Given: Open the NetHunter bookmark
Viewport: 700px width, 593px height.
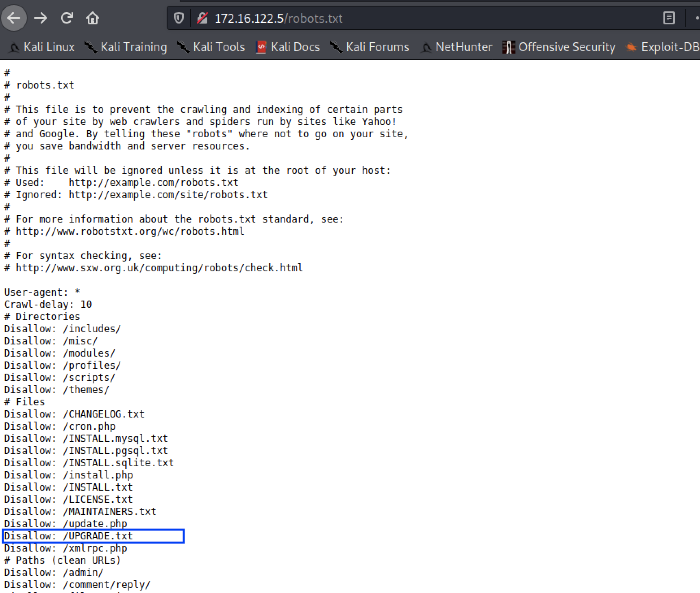Looking at the screenshot, I should 456,47.
